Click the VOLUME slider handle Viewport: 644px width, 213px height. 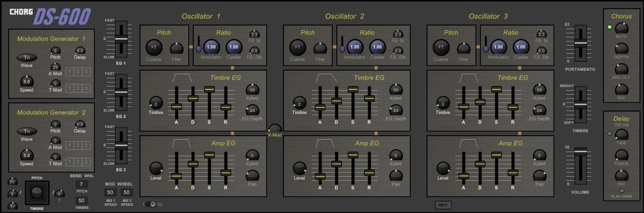click(x=581, y=152)
